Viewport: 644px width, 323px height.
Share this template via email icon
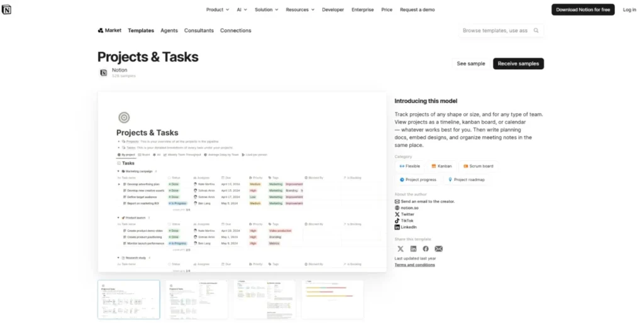tap(438, 249)
